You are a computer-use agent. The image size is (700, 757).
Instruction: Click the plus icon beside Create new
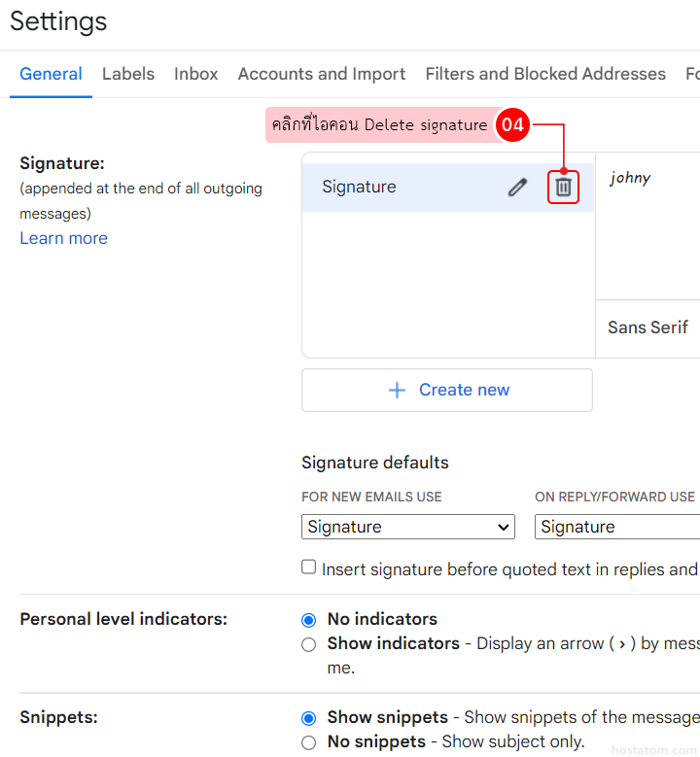pyautogui.click(x=397, y=390)
